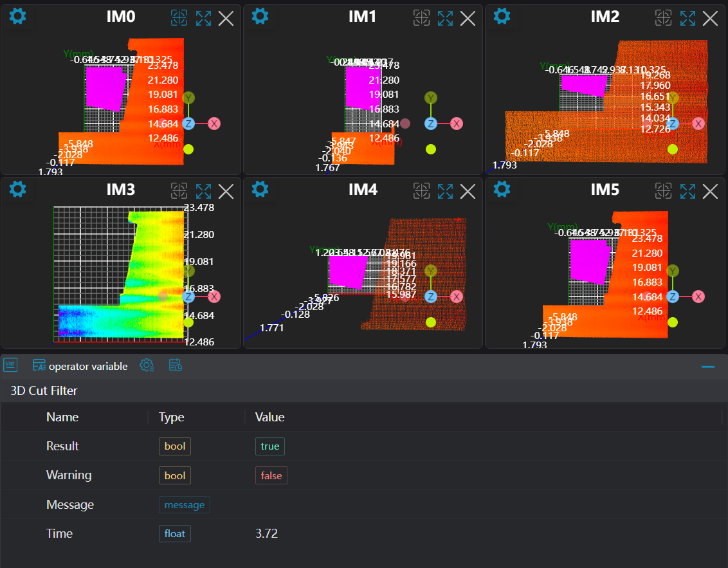
Task: Click the true value of Result
Action: [270, 446]
